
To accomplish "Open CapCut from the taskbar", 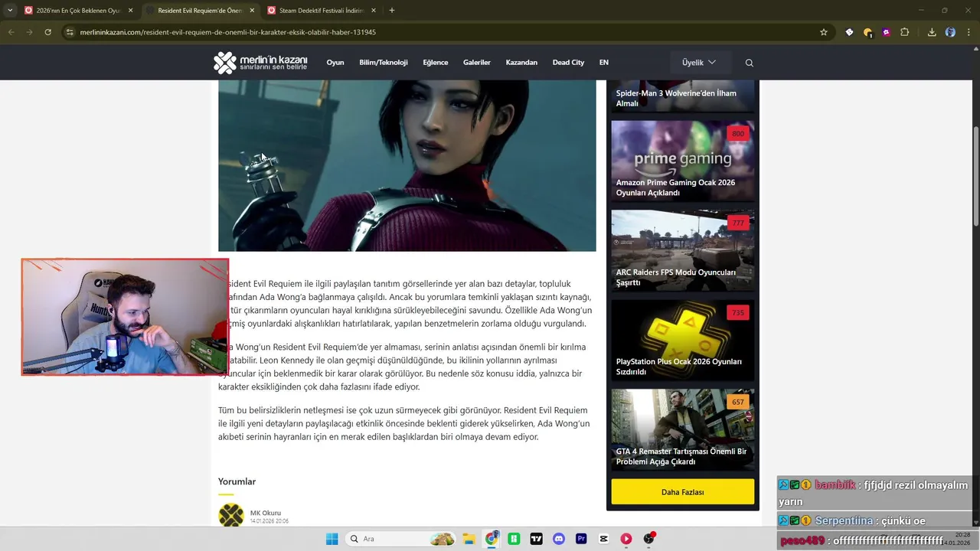I will (x=604, y=539).
